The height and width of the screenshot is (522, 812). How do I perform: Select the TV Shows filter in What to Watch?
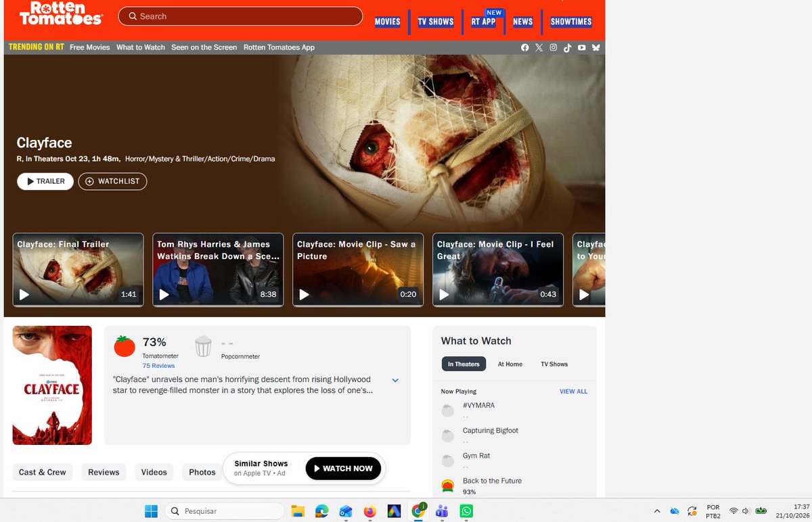[554, 364]
